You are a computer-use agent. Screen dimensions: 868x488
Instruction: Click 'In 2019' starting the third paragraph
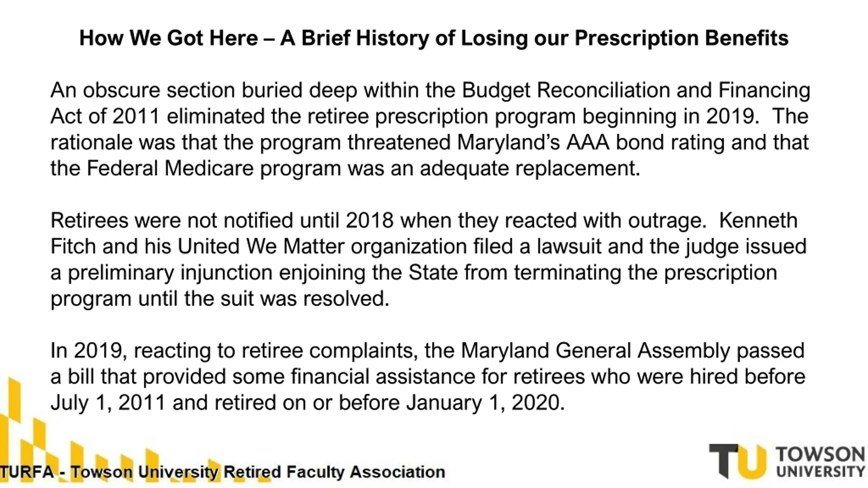tap(86, 351)
